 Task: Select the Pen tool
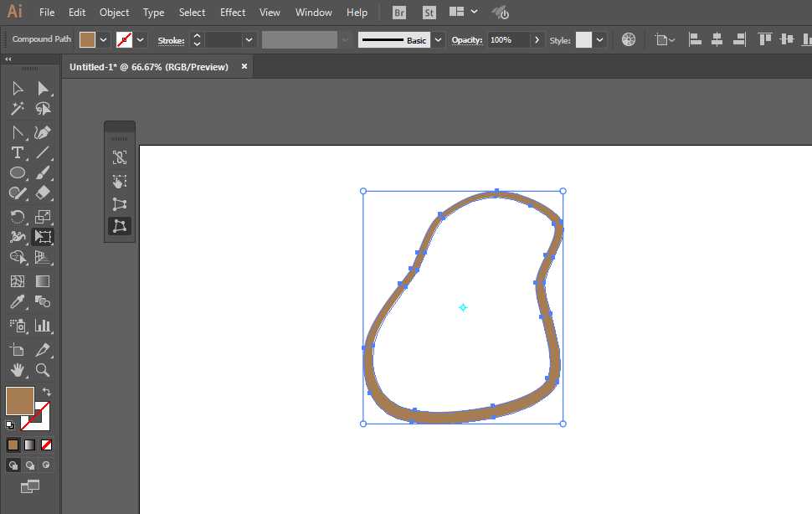43,132
